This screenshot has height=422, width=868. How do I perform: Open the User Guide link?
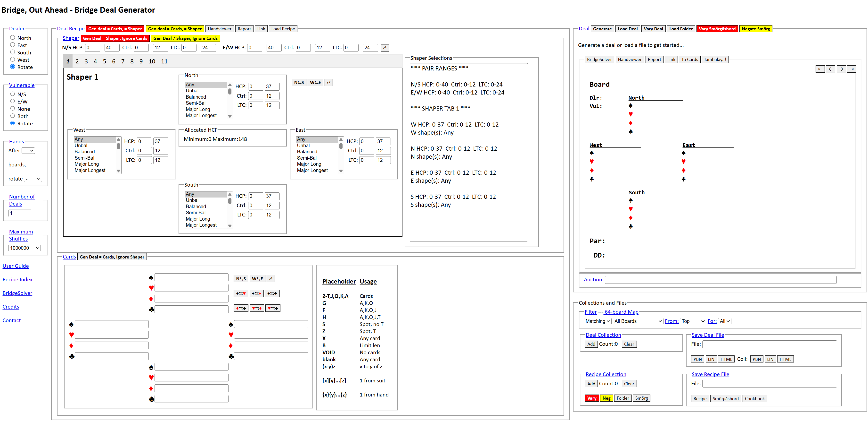coord(16,266)
